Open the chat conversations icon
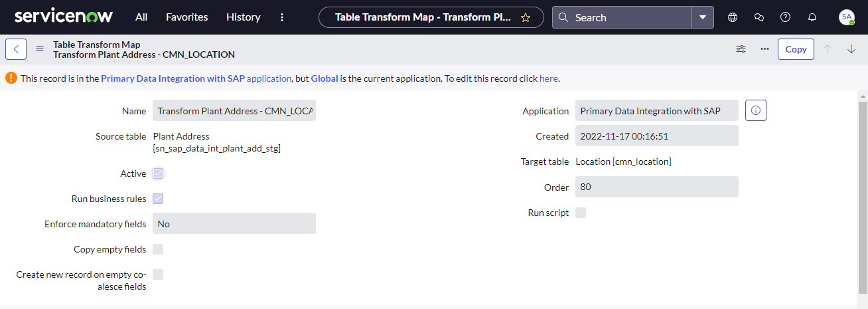868x309 pixels. pos(759,17)
